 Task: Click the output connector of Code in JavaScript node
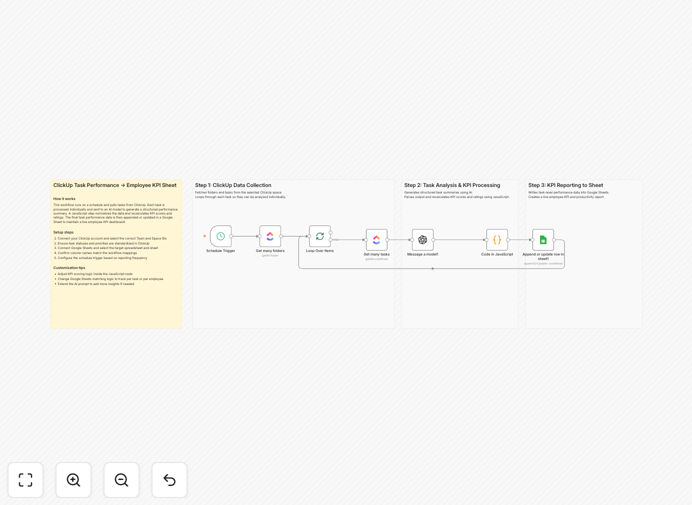[508, 240]
